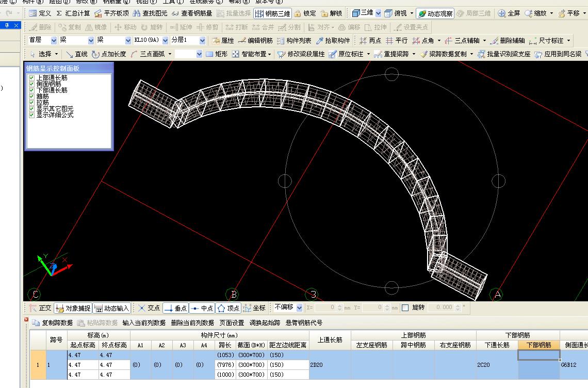This screenshot has height=388, width=588.
Task: Activate 动态观察 dynamic orbit tool
Action: (x=435, y=13)
